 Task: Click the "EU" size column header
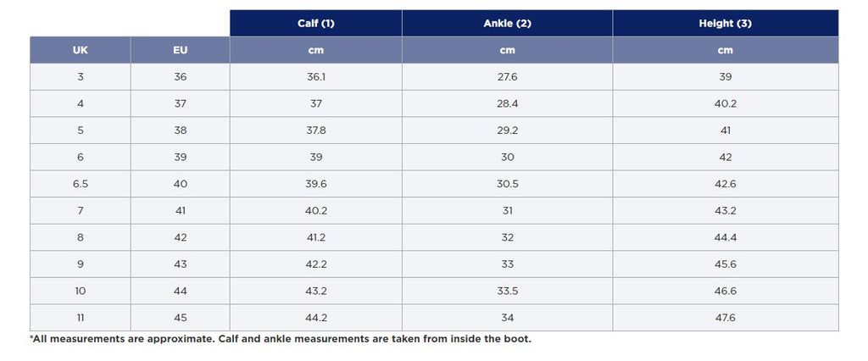[x=180, y=50]
